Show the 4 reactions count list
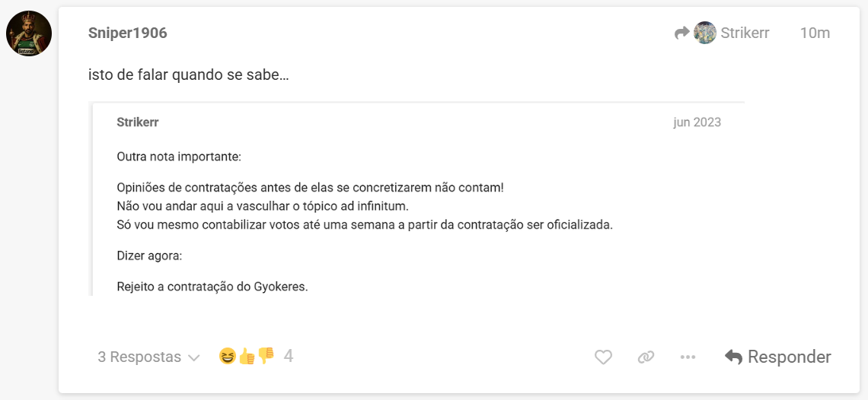Screen dimensions: 868x400 coord(288,356)
